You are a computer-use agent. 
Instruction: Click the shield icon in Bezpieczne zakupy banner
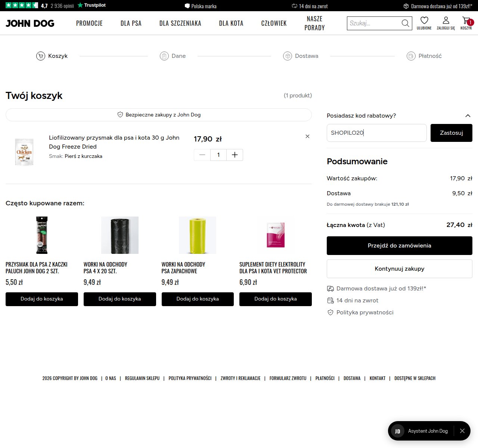pyautogui.click(x=120, y=115)
